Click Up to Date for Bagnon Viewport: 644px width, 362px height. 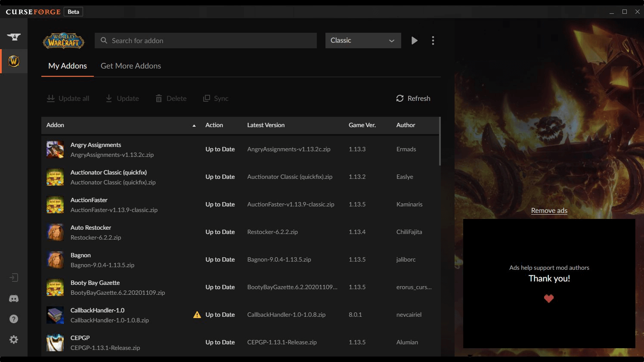point(220,259)
